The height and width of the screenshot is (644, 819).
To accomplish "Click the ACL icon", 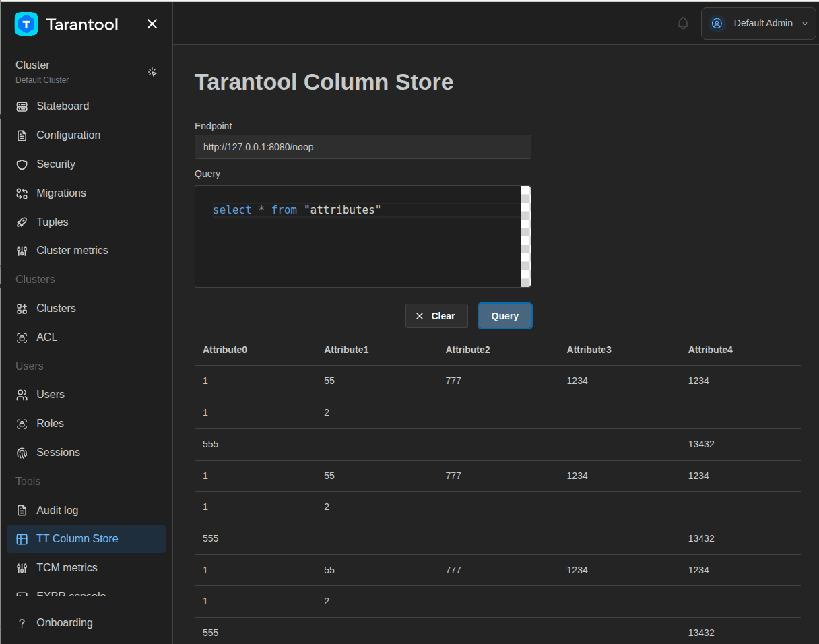I will (22, 337).
